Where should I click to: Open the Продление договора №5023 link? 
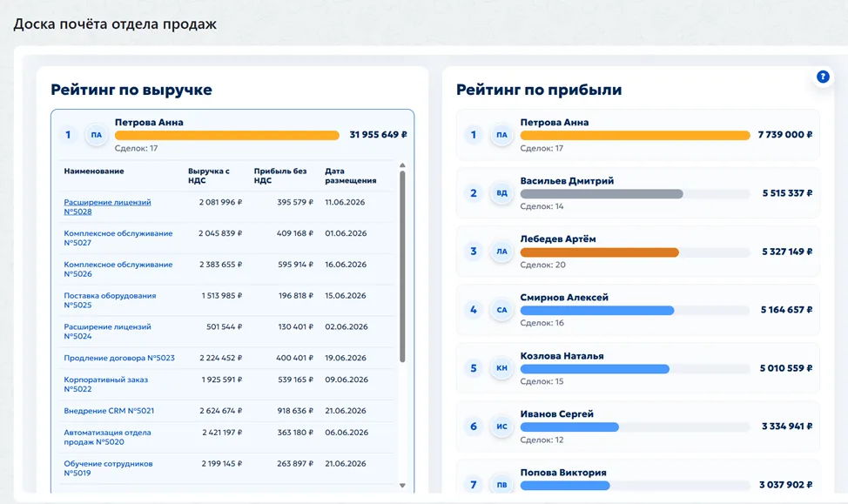[119, 358]
